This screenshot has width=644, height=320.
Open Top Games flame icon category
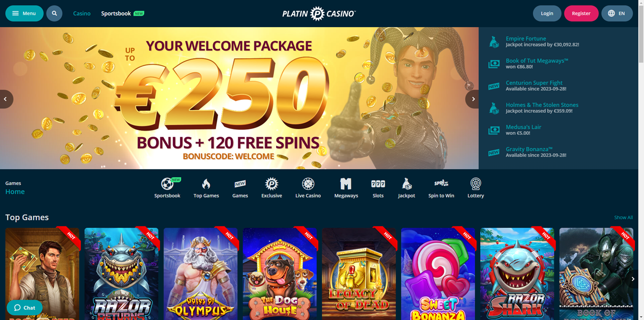click(206, 184)
